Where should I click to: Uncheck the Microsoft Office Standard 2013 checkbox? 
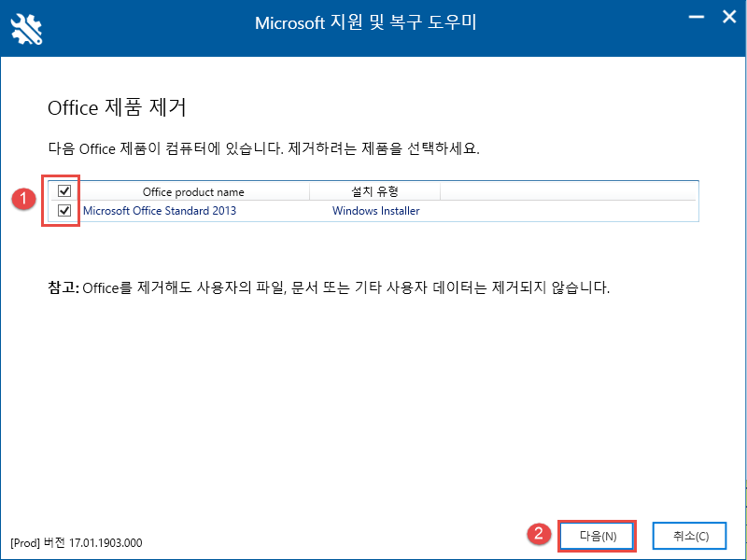64,210
